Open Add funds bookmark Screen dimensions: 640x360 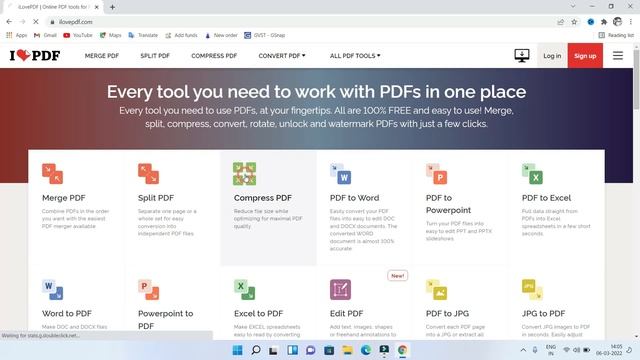click(181, 36)
